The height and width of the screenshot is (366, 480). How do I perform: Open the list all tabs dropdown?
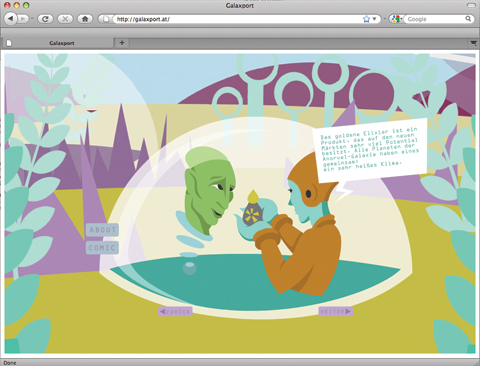click(x=473, y=43)
